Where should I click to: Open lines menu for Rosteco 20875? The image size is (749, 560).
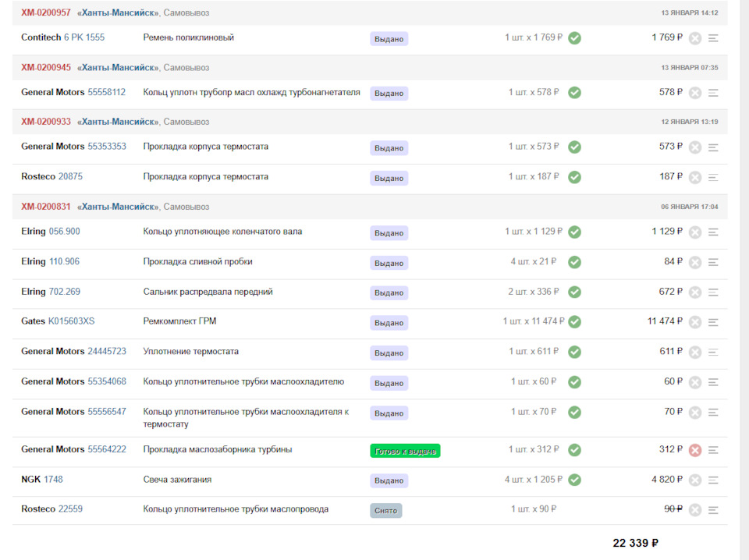coord(713,178)
